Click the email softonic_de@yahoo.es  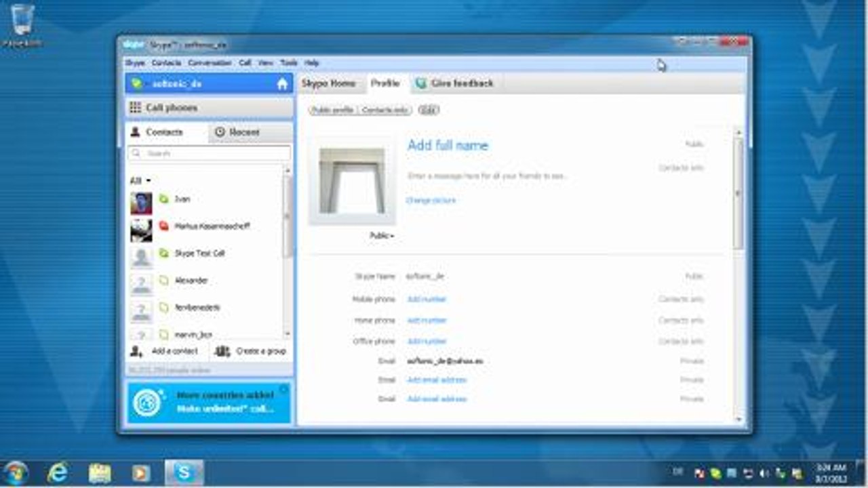(444, 361)
